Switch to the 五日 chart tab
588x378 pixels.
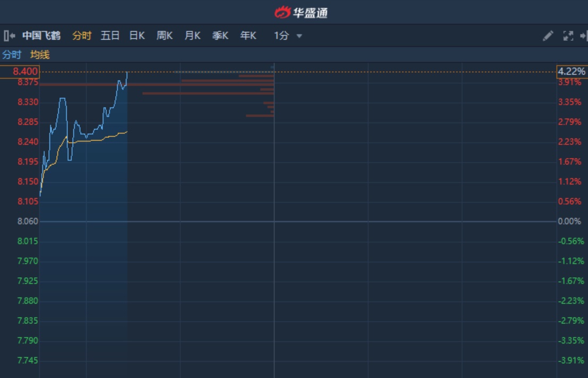coord(110,36)
